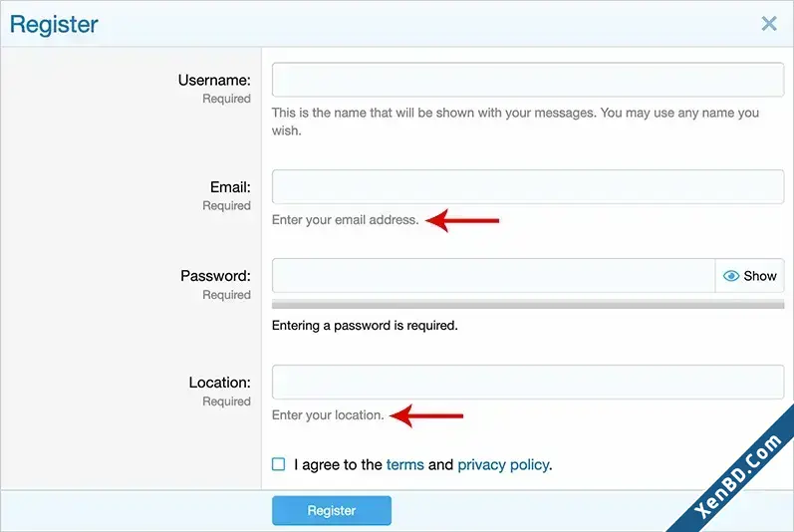The height and width of the screenshot is (532, 794).
Task: Click the Username: field label
Action: [x=214, y=80]
